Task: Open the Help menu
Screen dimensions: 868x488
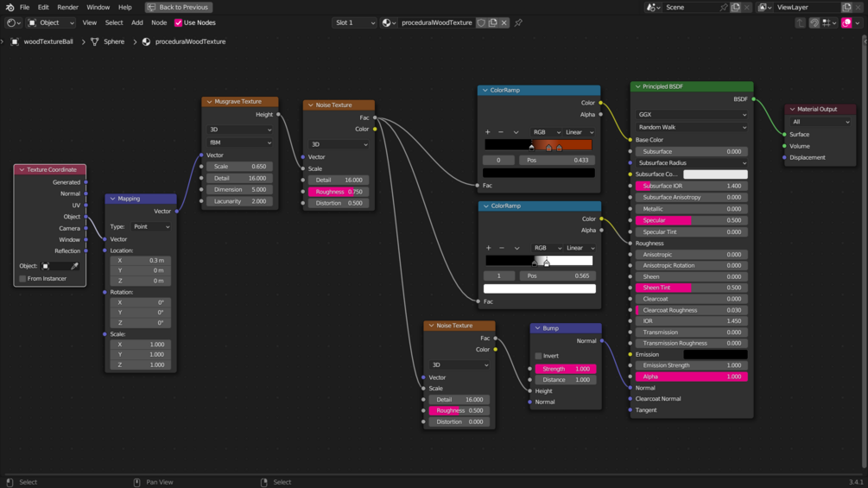Action: (x=125, y=7)
